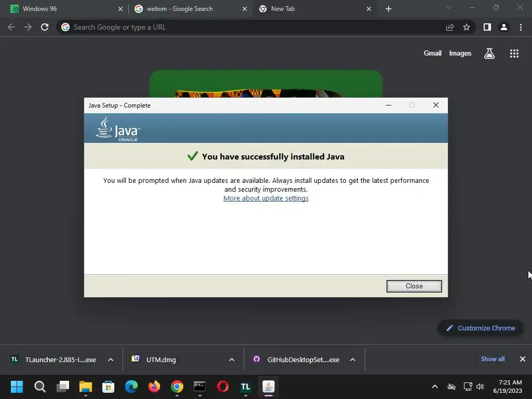Open Task View on taskbar
The height and width of the screenshot is (399, 532).
[63, 387]
